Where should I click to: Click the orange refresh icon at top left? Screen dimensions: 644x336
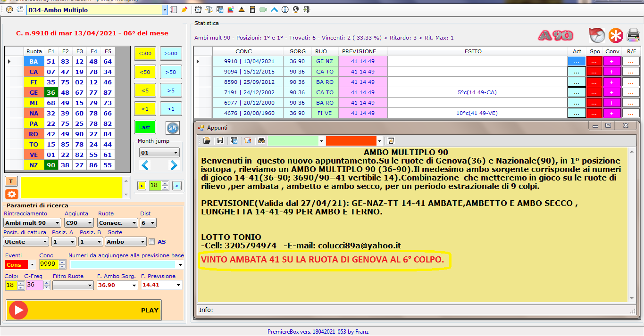click(x=9, y=9)
